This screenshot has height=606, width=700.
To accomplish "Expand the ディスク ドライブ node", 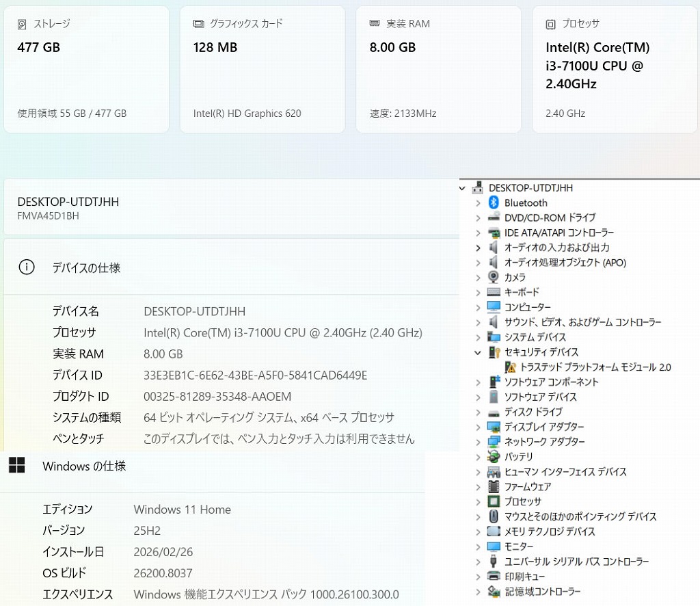I will pos(478,412).
